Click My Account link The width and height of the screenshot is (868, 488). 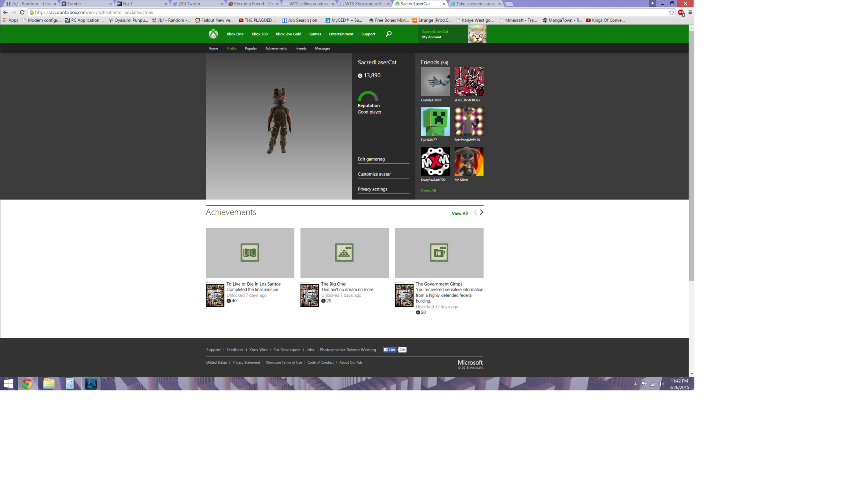click(431, 37)
